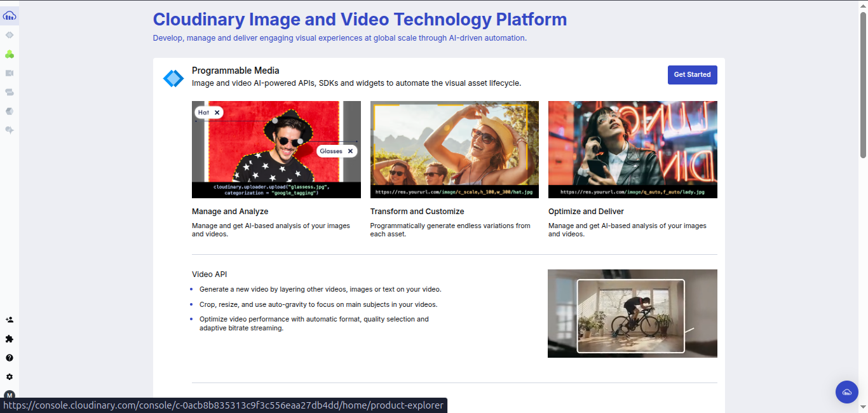
Task: Open the video camera sidebar icon
Action: click(10, 73)
